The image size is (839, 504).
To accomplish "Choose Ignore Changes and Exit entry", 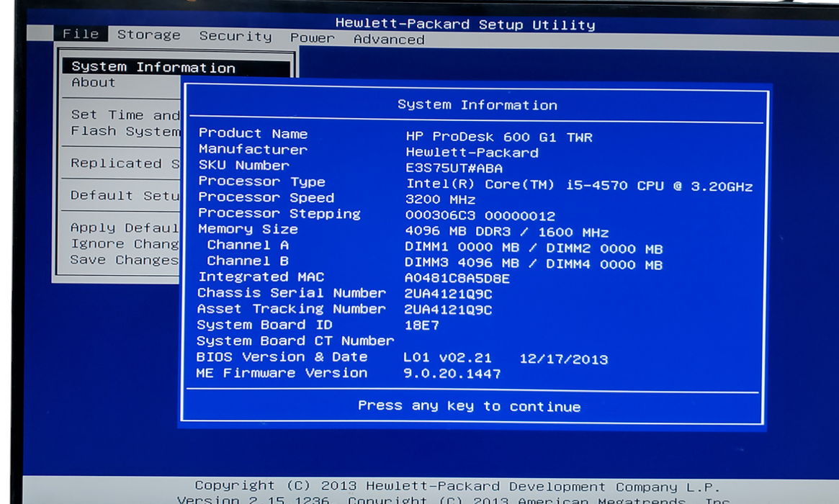I will point(125,243).
